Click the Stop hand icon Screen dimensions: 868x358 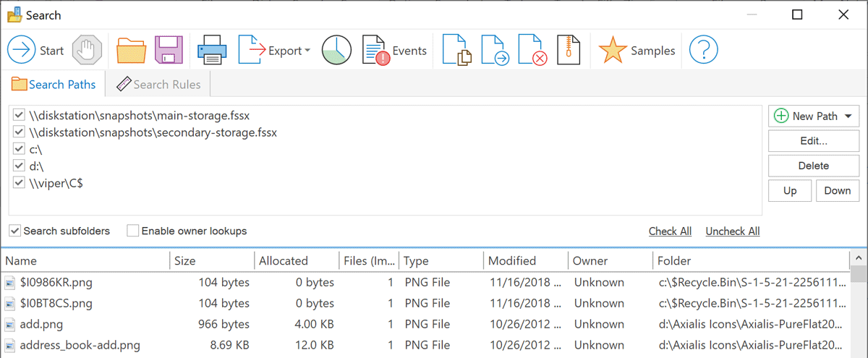87,51
